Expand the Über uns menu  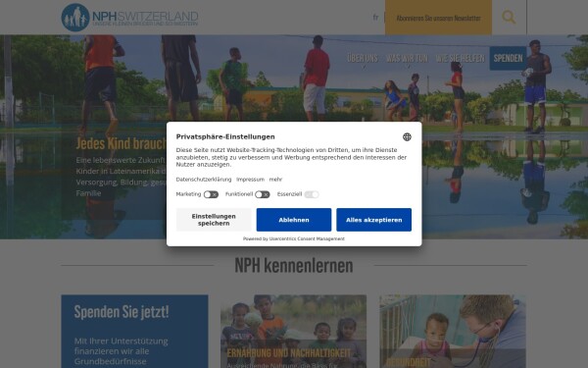click(x=363, y=58)
